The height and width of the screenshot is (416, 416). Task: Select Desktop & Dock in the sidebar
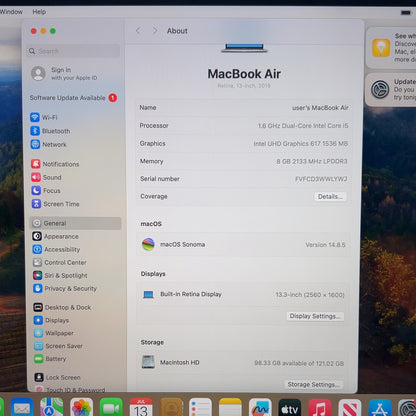click(x=62, y=307)
